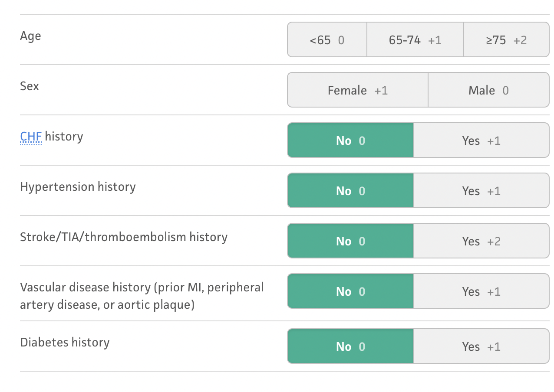The height and width of the screenshot is (392, 554).
Task: Select Yes for CHF history
Action: [481, 140]
